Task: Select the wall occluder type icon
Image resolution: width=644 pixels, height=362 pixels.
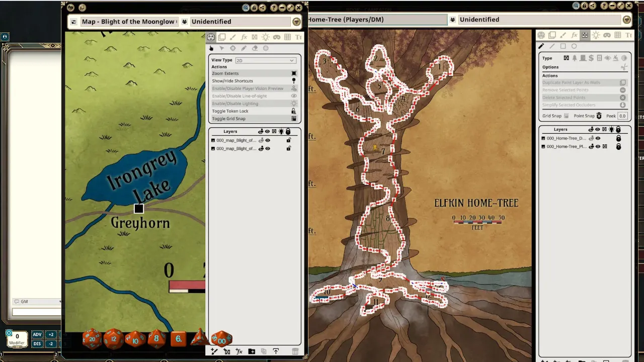Action: click(566, 58)
